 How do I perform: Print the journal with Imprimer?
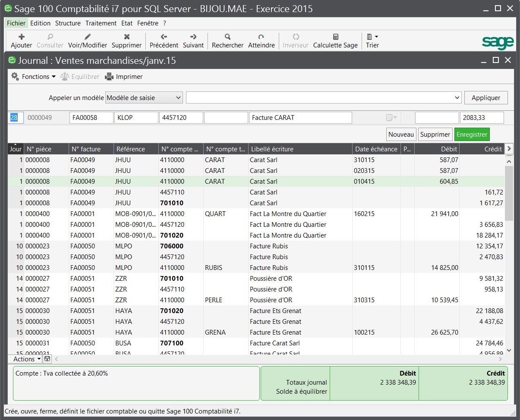(x=123, y=76)
